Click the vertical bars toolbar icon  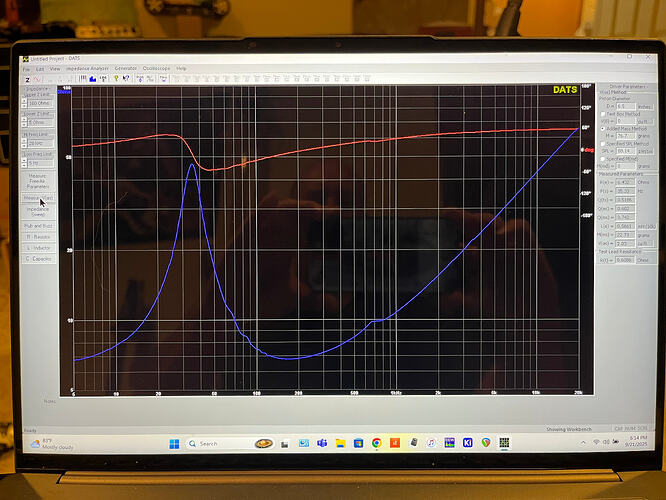(83, 79)
